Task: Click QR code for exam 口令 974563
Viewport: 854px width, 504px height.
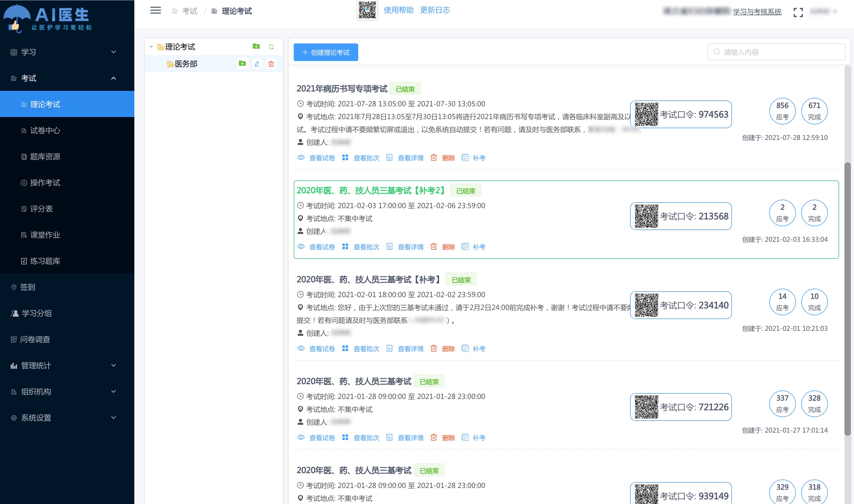Action: tap(646, 114)
